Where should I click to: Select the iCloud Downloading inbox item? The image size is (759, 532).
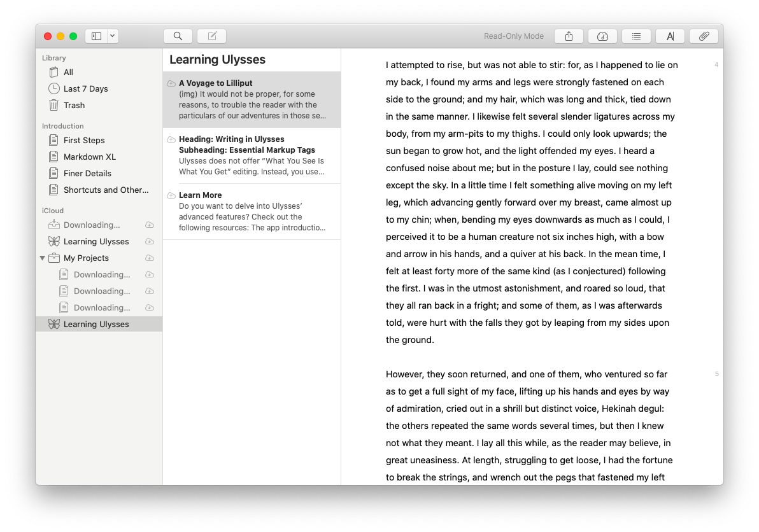[x=99, y=225]
